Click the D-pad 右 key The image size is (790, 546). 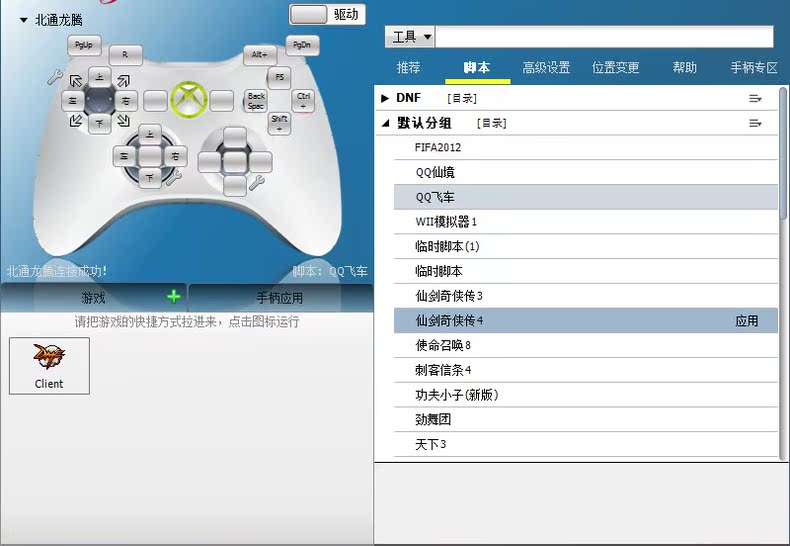(x=175, y=156)
